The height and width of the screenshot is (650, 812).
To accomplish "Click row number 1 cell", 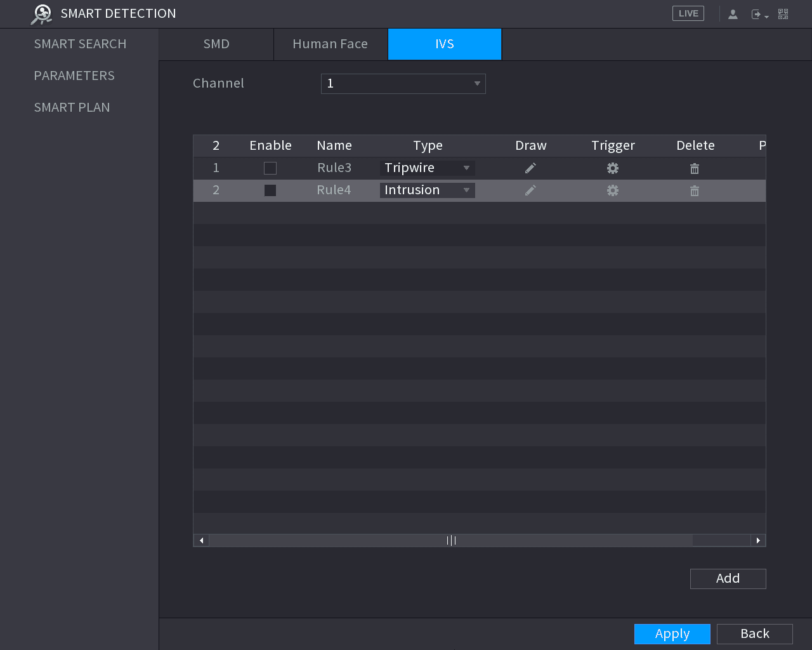I will [x=216, y=168].
